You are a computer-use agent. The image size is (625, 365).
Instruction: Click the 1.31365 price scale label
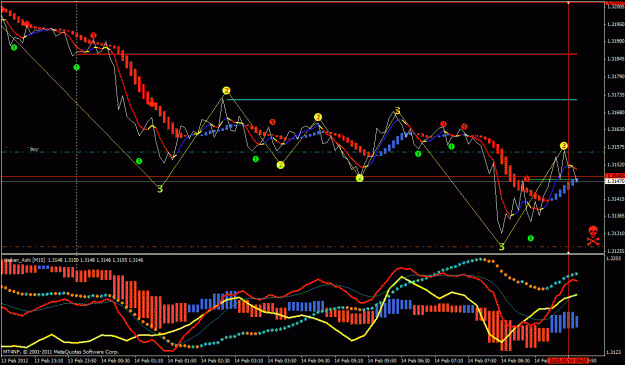[x=615, y=216]
